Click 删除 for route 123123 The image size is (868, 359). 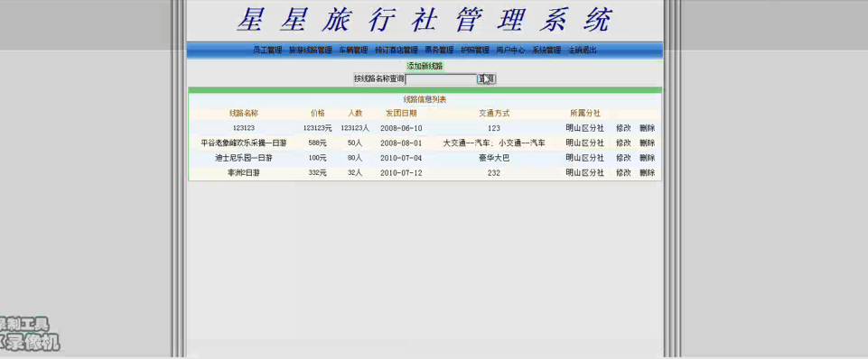pyautogui.click(x=647, y=128)
